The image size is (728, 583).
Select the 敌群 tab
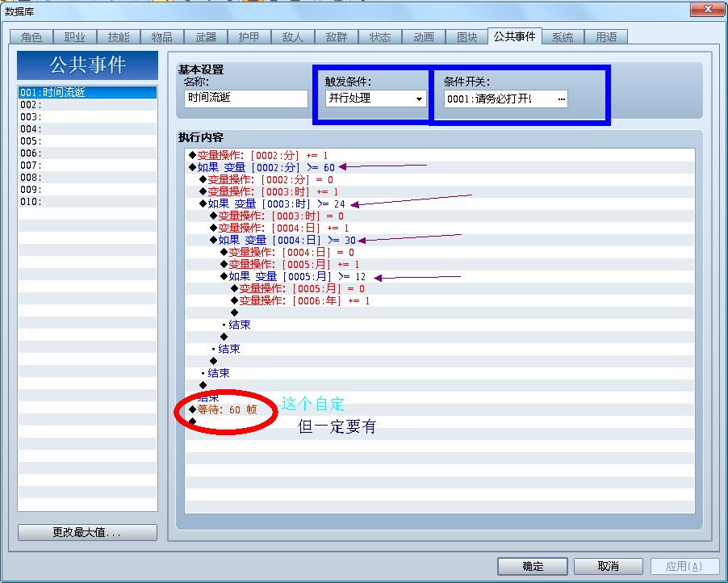click(x=336, y=37)
